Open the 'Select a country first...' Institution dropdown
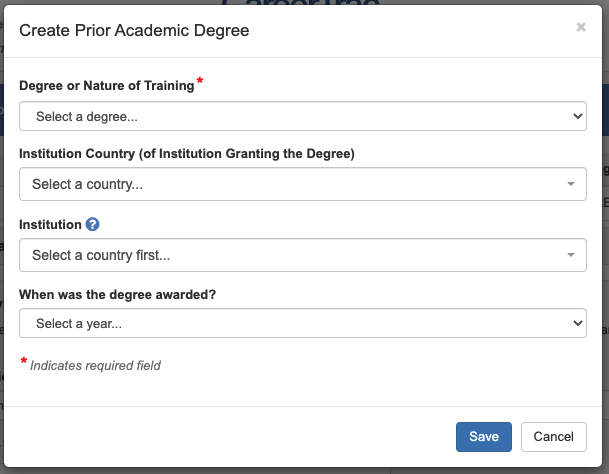The height and width of the screenshot is (474, 609). 300,255
